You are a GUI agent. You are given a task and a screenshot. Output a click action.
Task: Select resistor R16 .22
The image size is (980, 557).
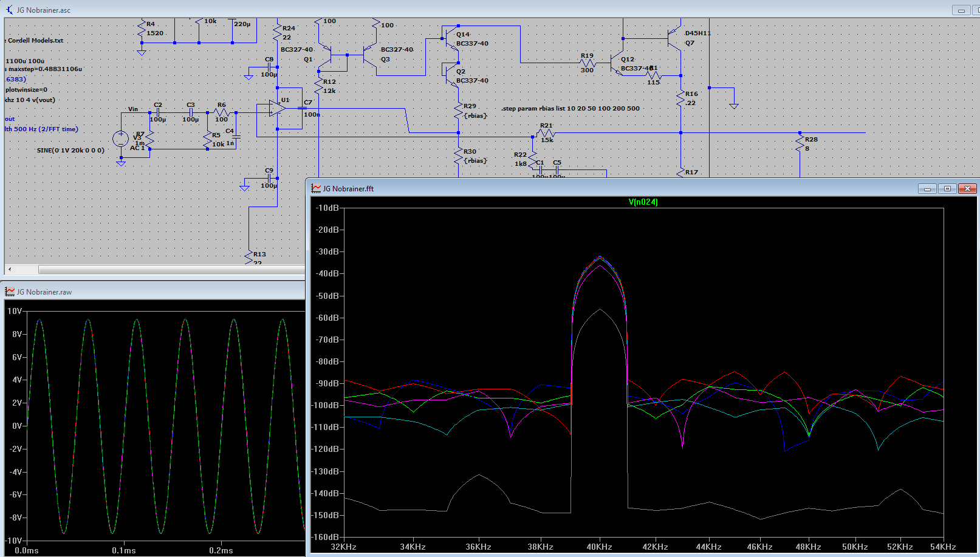681,99
